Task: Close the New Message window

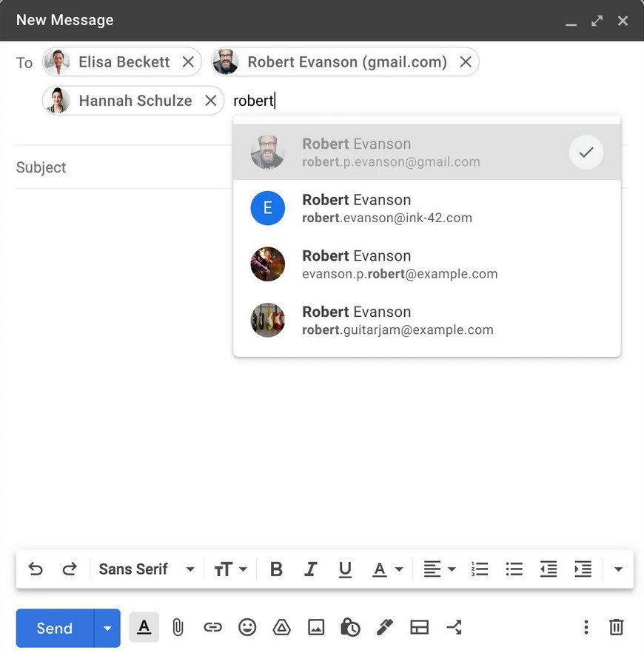Action: [623, 21]
